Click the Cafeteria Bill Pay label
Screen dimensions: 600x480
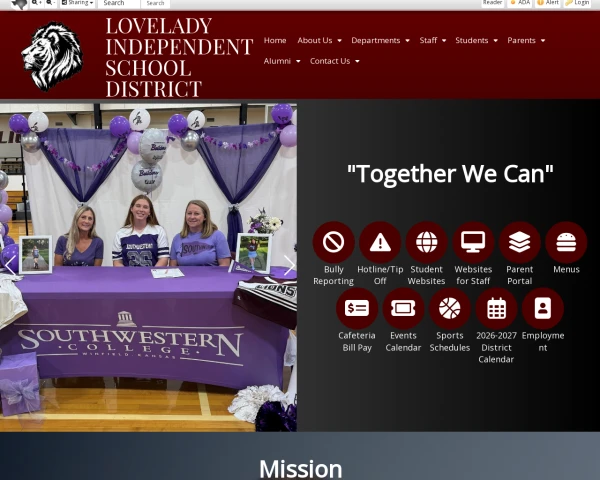[x=357, y=341]
